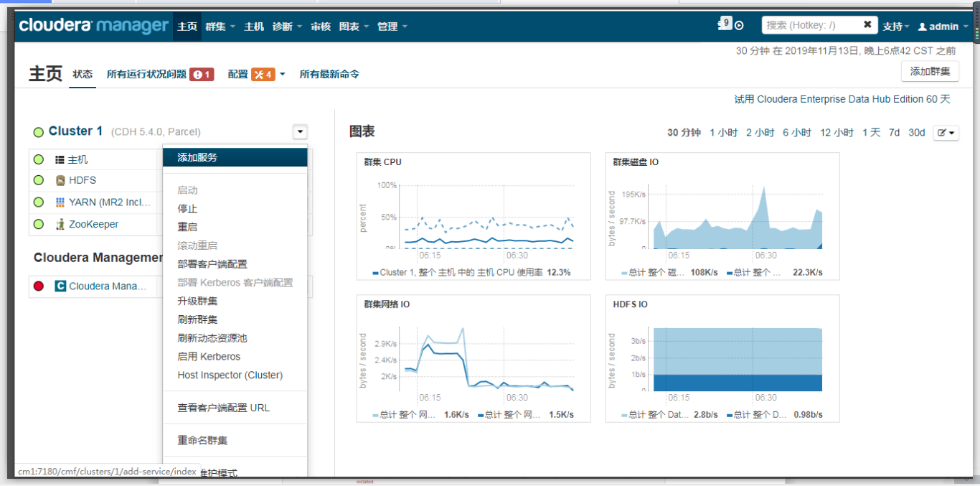Expand the Cluster 1 actions dropdown arrow
The width and height of the screenshot is (980, 486).
(x=299, y=131)
